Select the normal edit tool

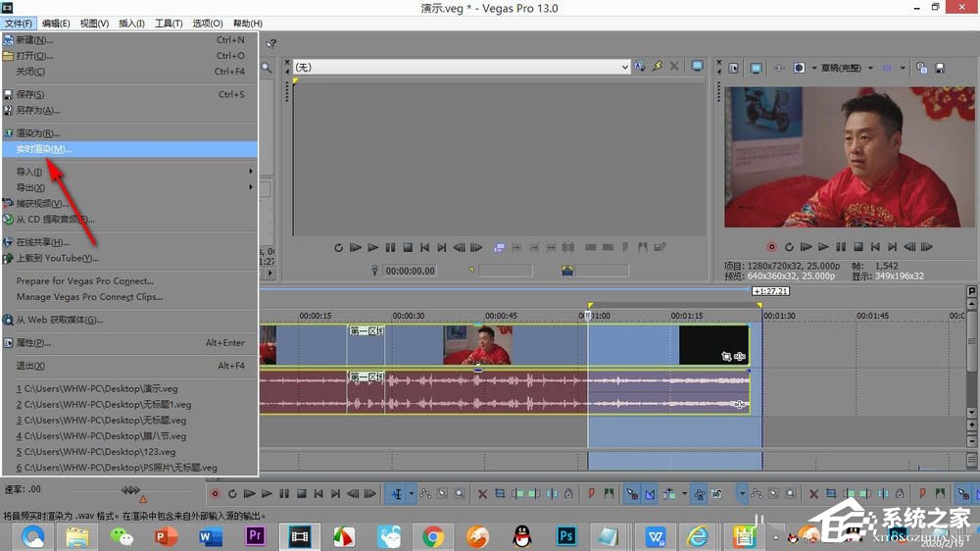click(x=396, y=494)
